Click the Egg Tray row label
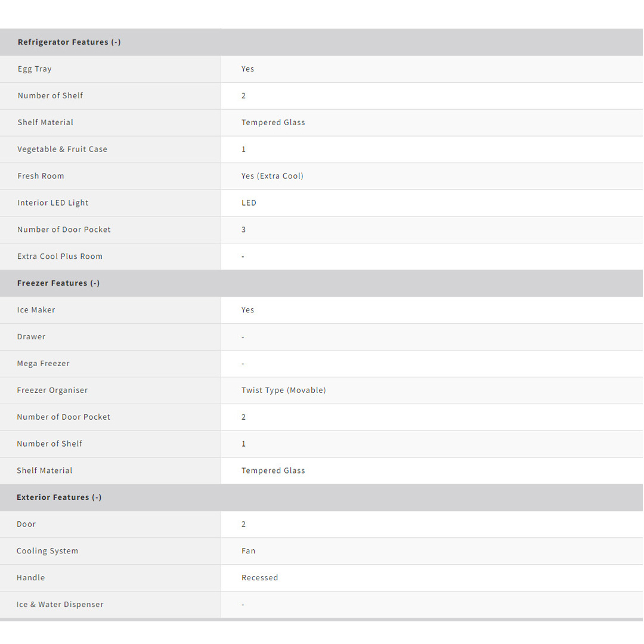This screenshot has width=644, height=644. click(35, 69)
